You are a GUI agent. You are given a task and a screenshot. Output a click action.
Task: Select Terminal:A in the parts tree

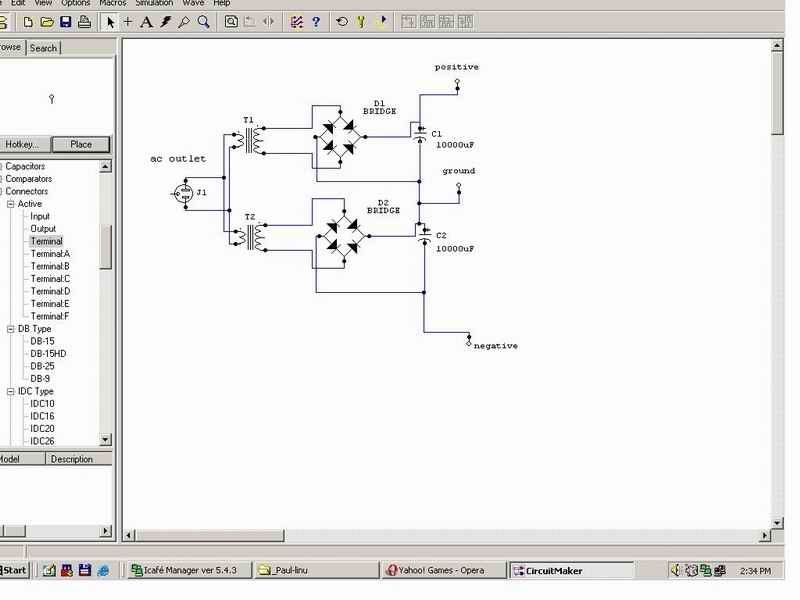(50, 254)
